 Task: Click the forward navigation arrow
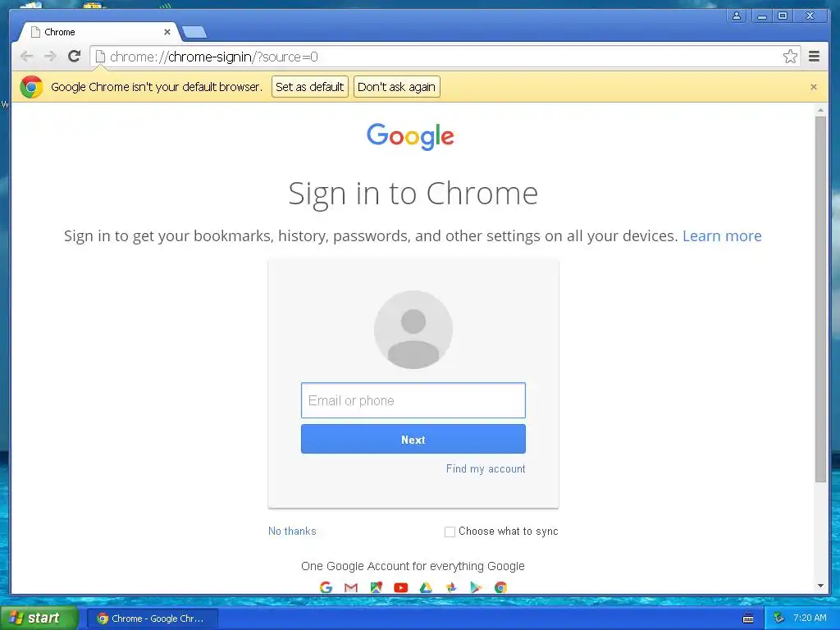point(50,57)
